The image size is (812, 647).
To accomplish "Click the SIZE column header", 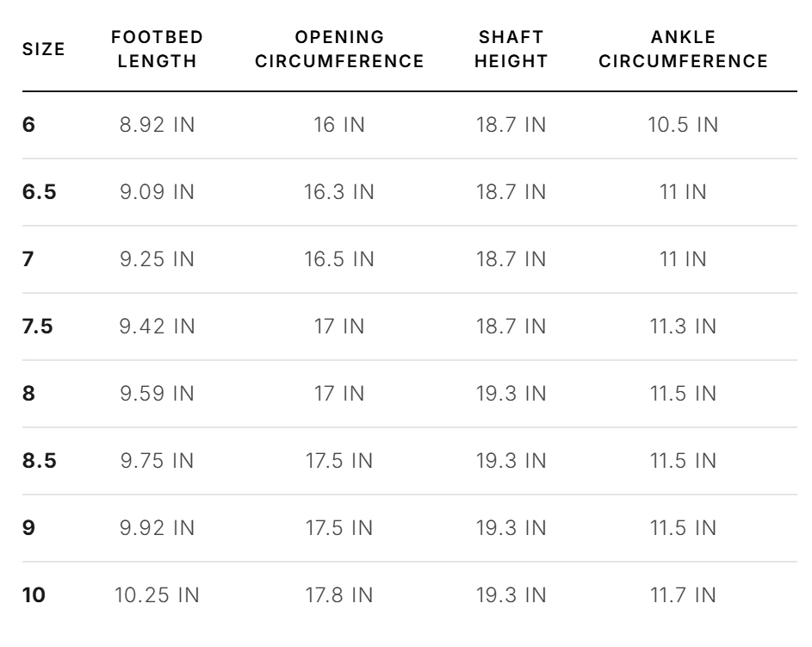I will 44,49.
